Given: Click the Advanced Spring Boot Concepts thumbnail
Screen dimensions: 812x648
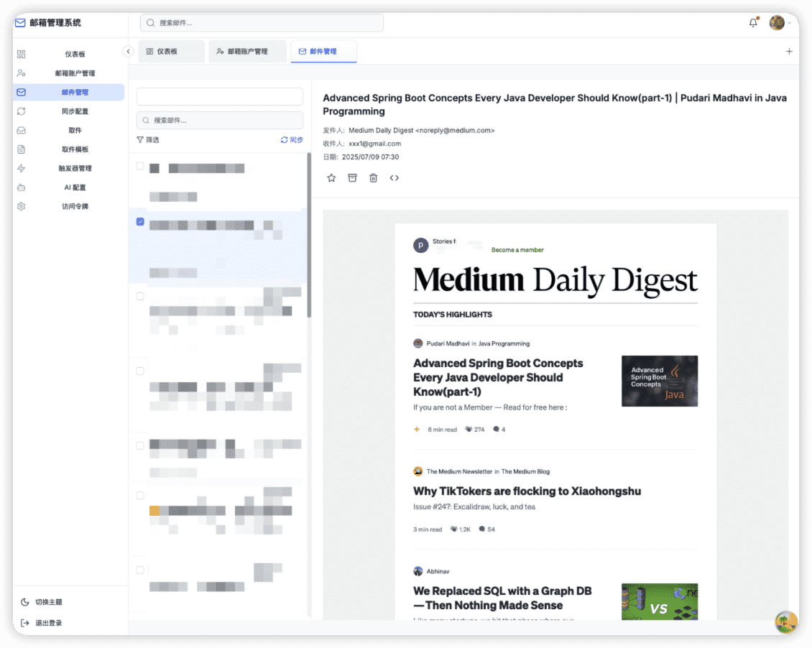Looking at the screenshot, I should (660, 381).
